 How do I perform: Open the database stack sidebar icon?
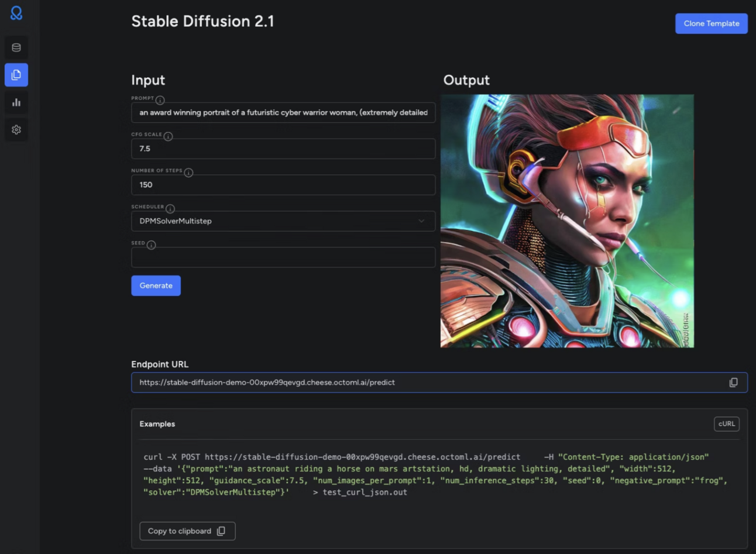16,47
